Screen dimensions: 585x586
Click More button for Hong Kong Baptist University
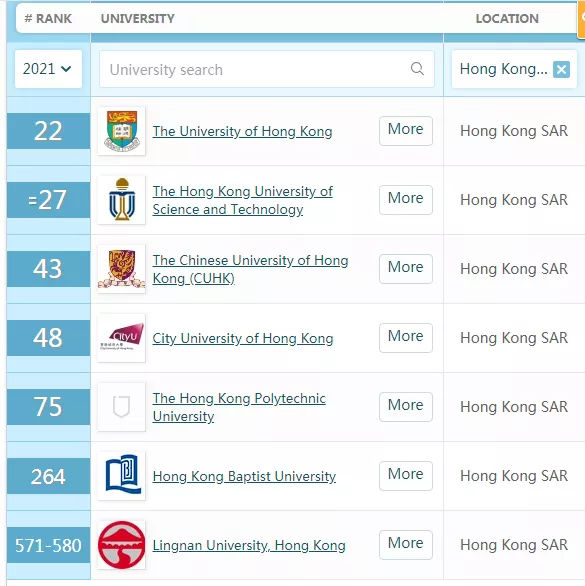406,476
